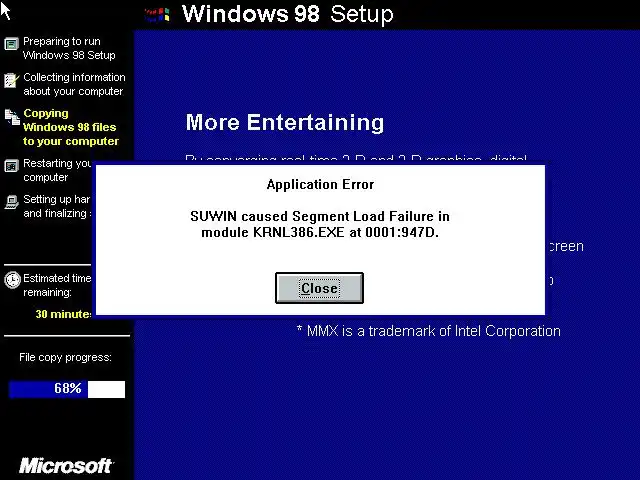Screen dimensions: 640x480
Task: Click the Close button in Application Error dialog
Action: coord(319,288)
